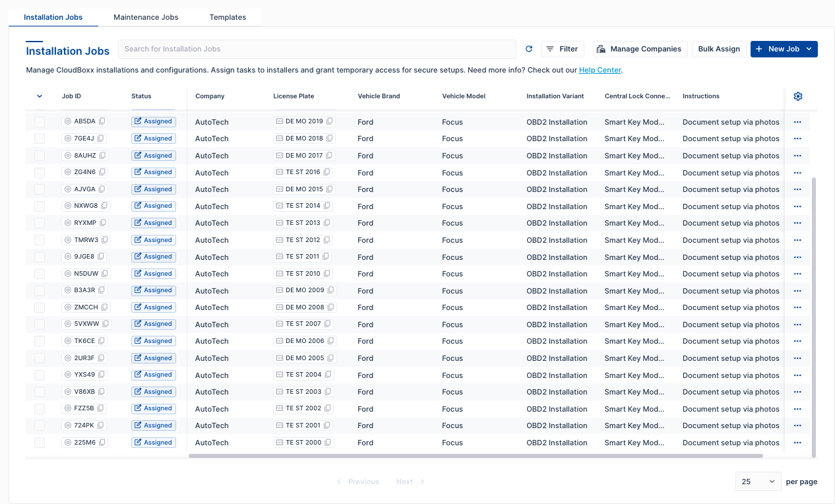Copy license plate DE MO 2019
The height and width of the screenshot is (504, 835).
[x=330, y=121]
